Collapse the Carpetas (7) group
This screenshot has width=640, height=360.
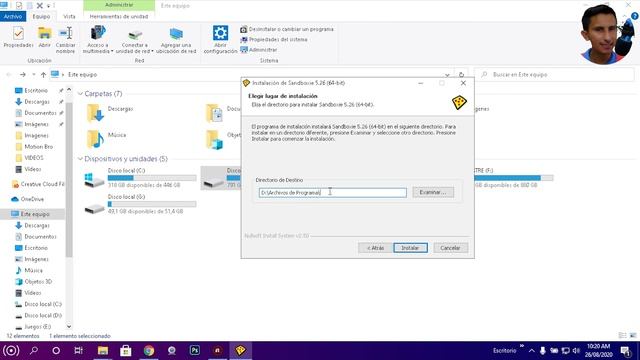pos(80,94)
